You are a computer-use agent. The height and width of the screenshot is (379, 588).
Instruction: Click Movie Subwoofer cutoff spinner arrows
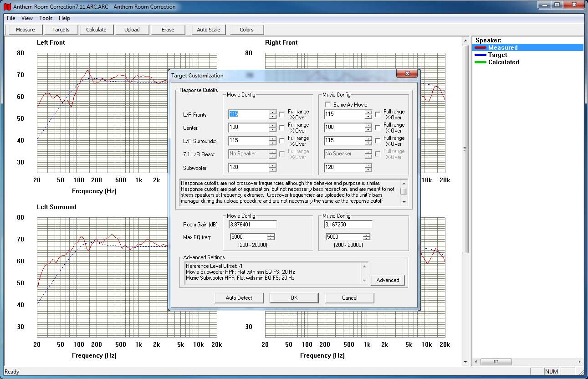point(272,168)
